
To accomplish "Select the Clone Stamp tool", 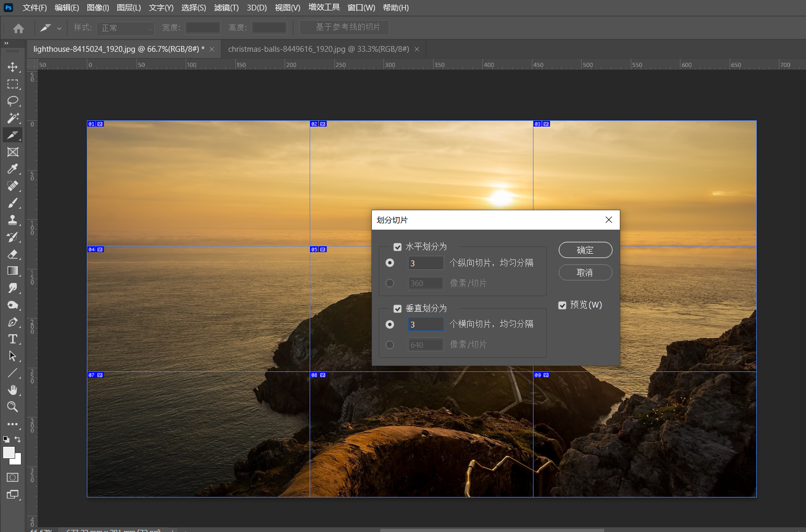I will pyautogui.click(x=13, y=220).
